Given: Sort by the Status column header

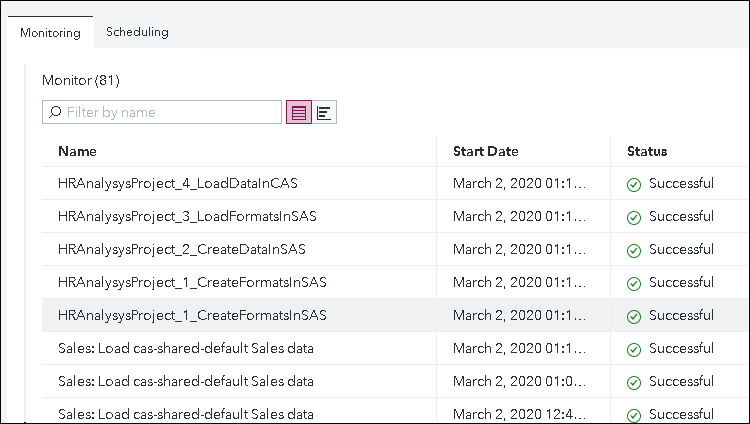Looking at the screenshot, I should pyautogui.click(x=647, y=151).
